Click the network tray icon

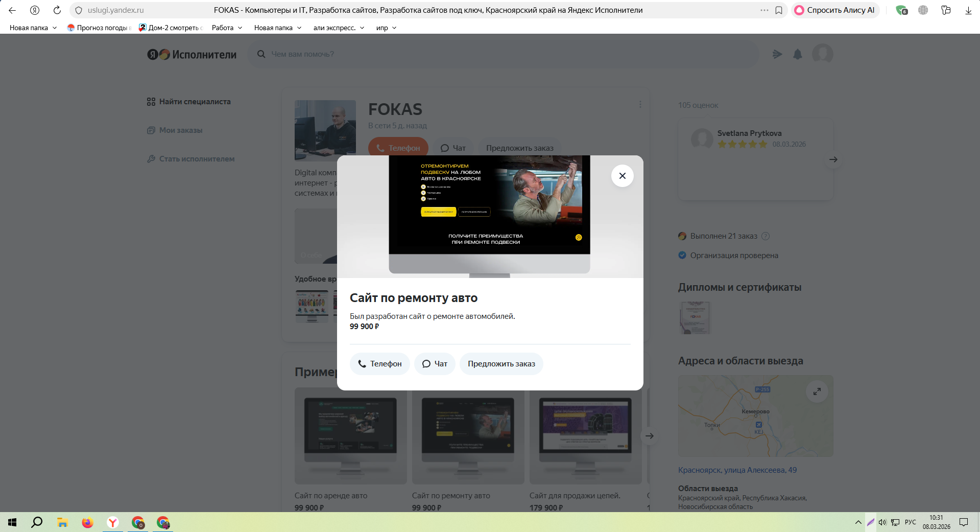tap(895, 522)
